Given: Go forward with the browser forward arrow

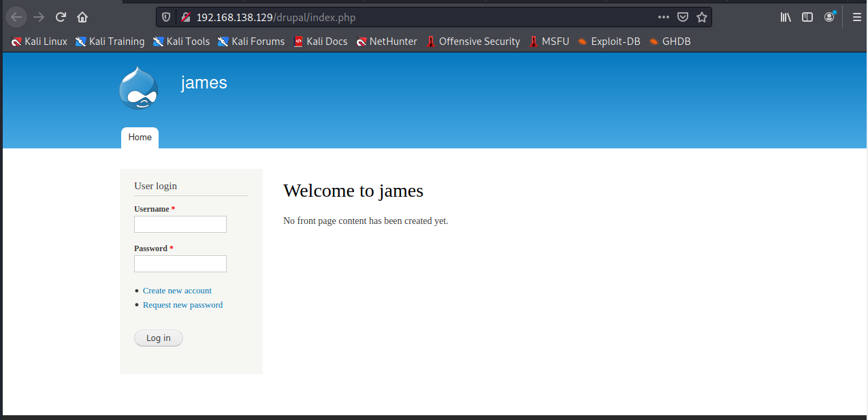Looking at the screenshot, I should (x=39, y=17).
